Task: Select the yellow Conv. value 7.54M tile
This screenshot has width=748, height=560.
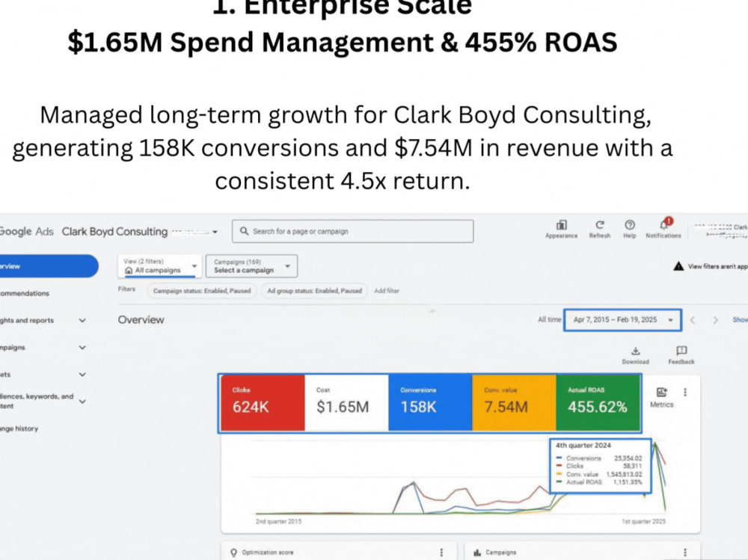Action: point(515,403)
